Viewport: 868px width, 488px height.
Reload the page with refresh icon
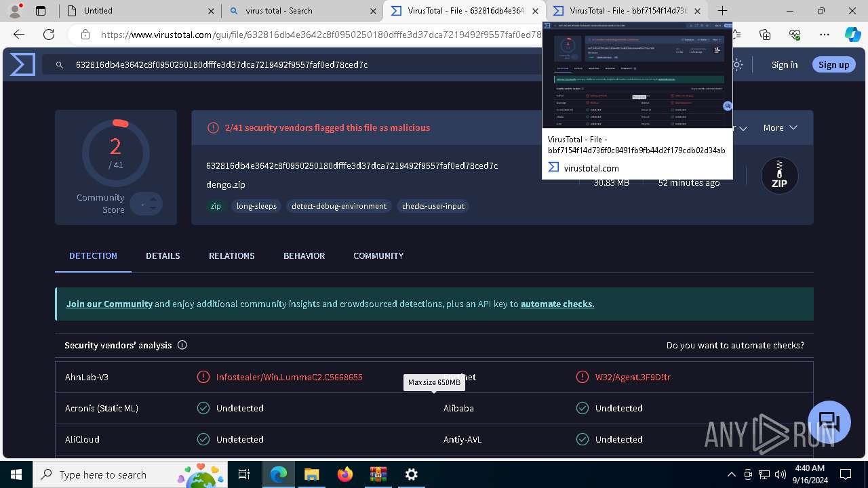[49, 35]
